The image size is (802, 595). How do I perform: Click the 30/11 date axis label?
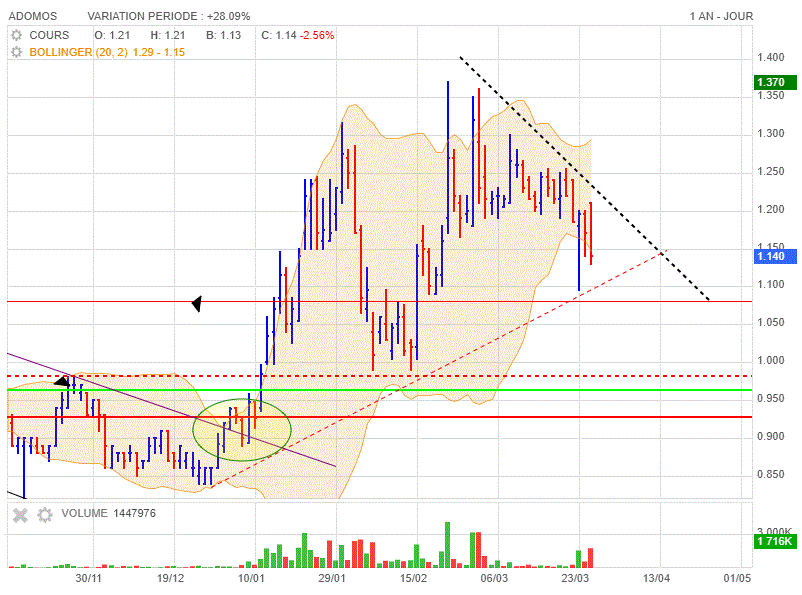coord(88,579)
